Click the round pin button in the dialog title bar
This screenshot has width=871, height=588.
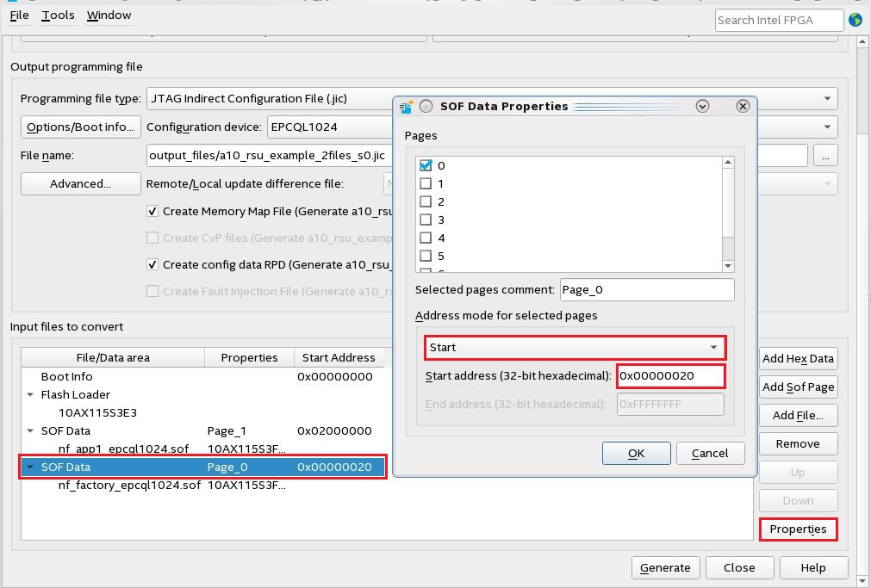point(426,106)
